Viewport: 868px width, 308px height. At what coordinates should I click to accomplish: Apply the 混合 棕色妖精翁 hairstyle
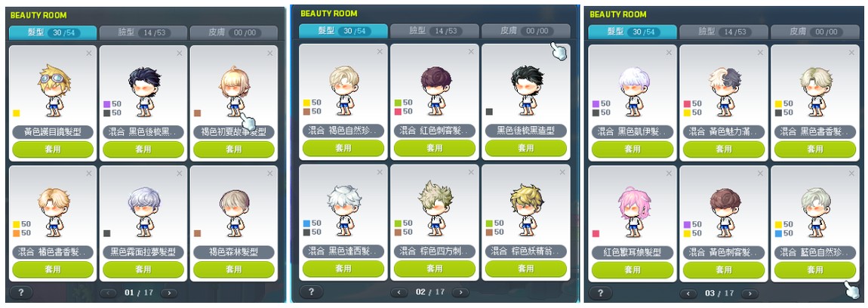pos(526,269)
